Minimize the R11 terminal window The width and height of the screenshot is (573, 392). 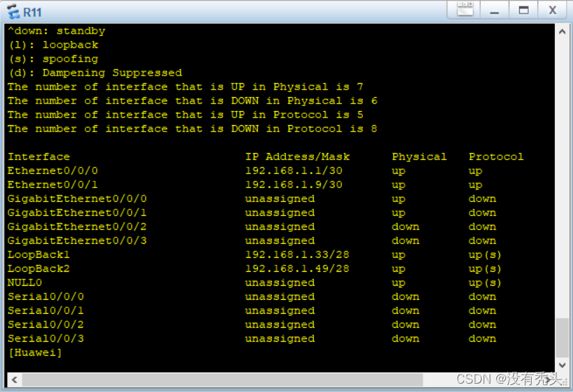tap(495, 10)
